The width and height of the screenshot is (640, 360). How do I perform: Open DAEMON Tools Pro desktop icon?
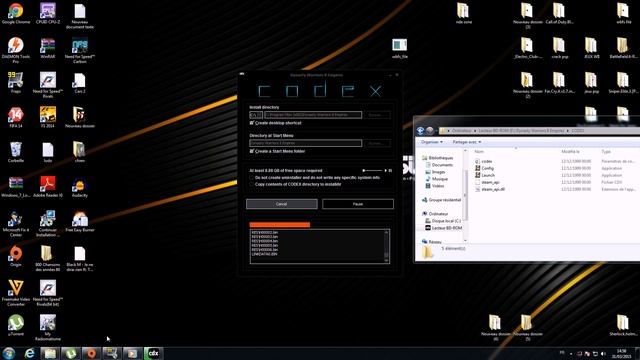[16, 50]
